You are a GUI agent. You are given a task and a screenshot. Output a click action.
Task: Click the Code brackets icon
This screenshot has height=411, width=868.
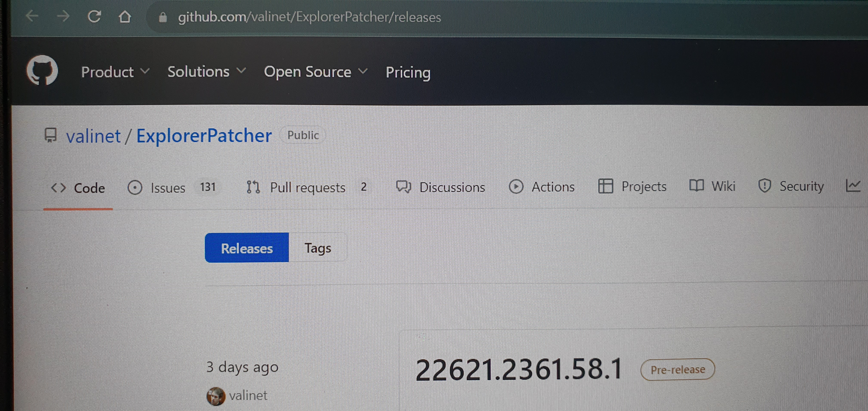click(x=58, y=188)
